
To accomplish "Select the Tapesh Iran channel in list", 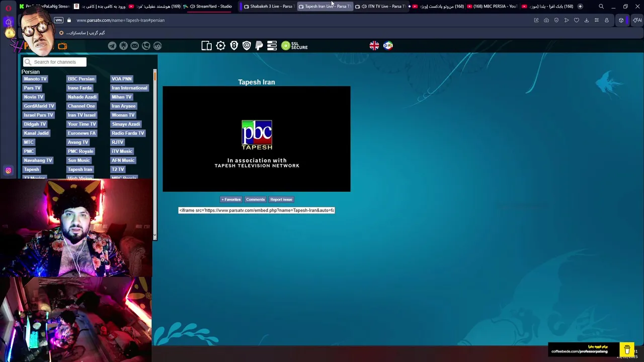I will [80, 169].
